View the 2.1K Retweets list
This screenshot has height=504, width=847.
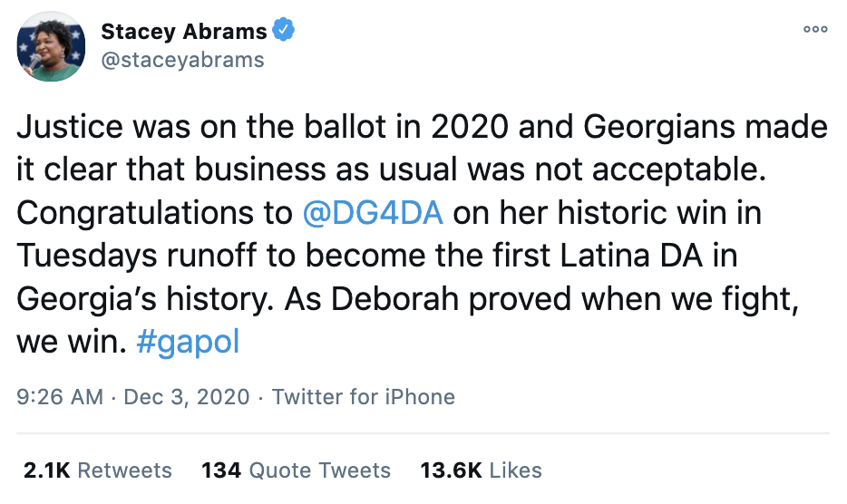(97, 470)
